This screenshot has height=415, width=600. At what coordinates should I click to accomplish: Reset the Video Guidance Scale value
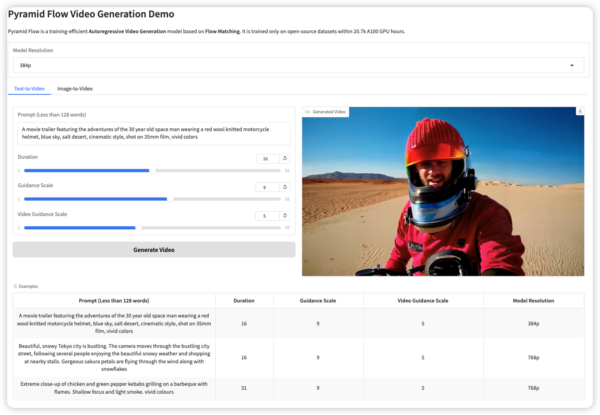click(x=285, y=216)
